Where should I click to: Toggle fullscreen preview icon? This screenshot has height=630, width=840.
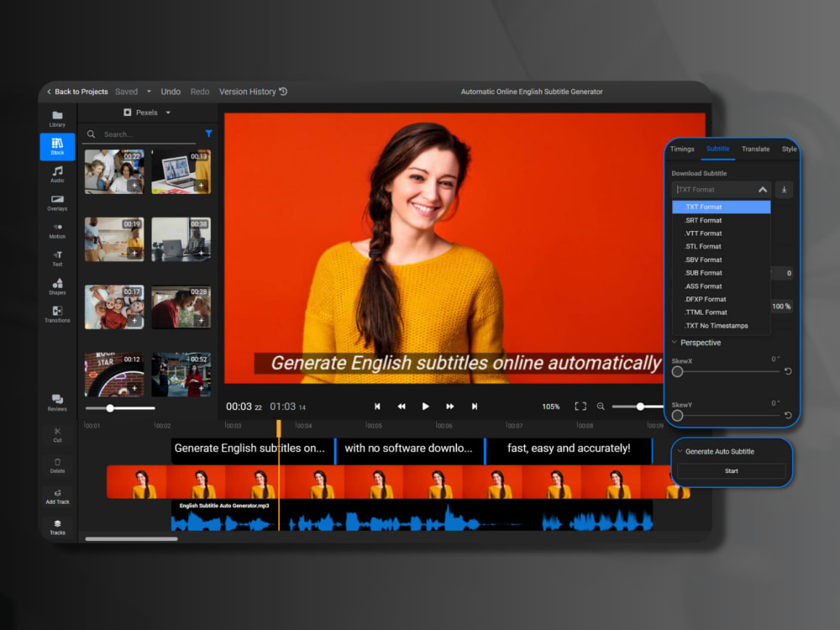click(x=580, y=407)
